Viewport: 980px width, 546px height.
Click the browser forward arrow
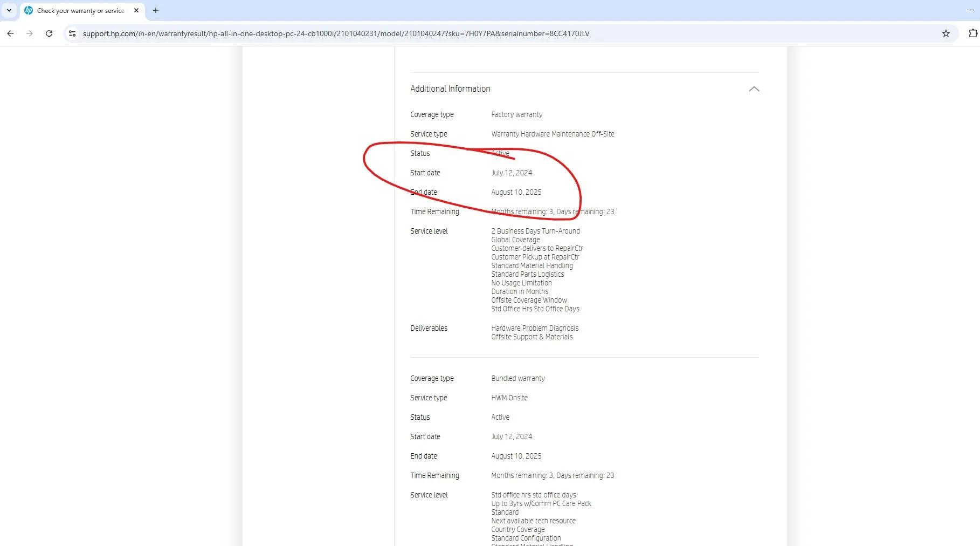click(x=30, y=33)
